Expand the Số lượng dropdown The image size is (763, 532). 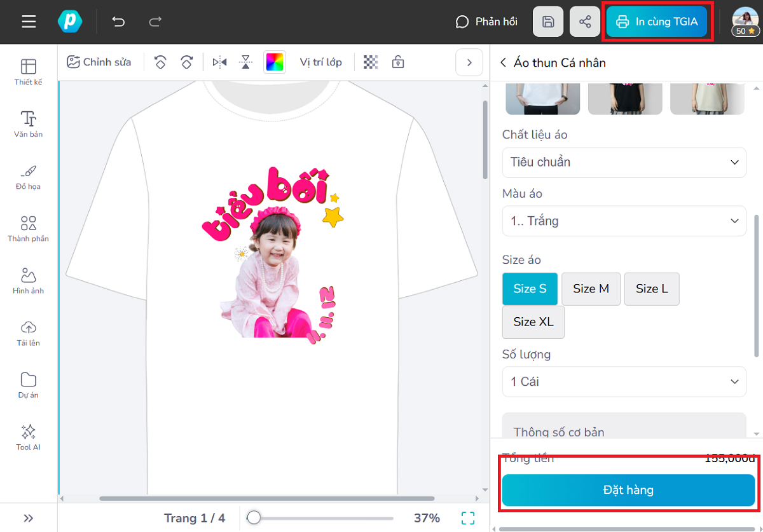pos(624,382)
